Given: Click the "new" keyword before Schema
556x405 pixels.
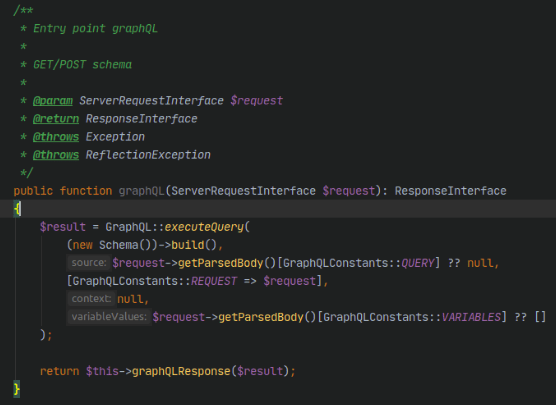Looking at the screenshot, I should pyautogui.click(x=83, y=245).
